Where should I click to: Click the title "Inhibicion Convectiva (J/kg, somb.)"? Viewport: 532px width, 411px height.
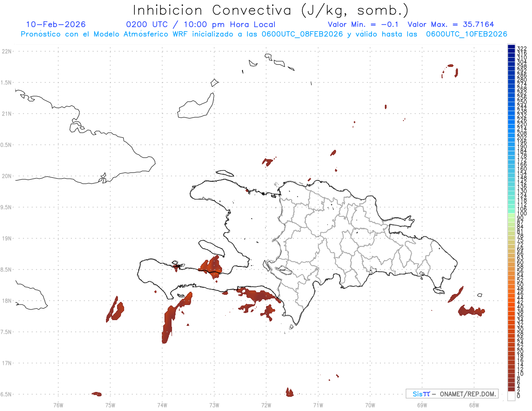(x=271, y=10)
